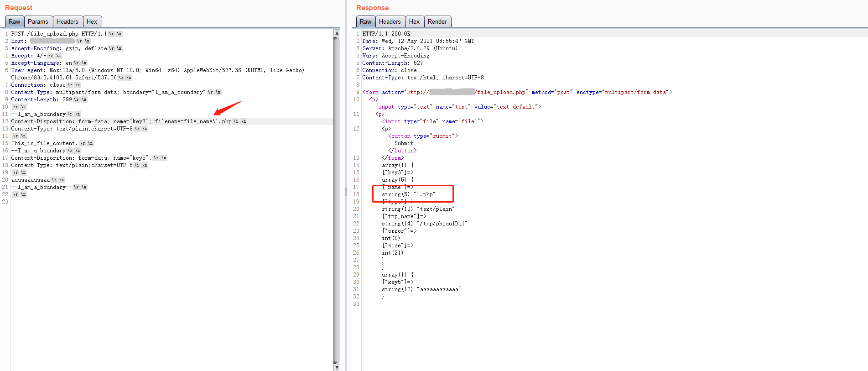This screenshot has height=371, width=868.
Task: Click the request pane scroll-down arrow
Action: point(337,367)
